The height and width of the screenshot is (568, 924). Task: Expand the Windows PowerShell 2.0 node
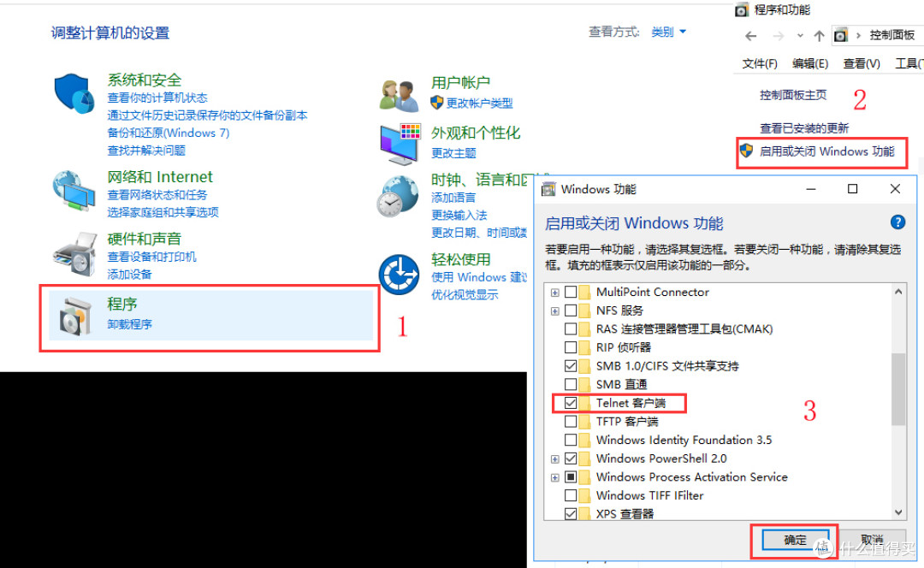tap(554, 459)
